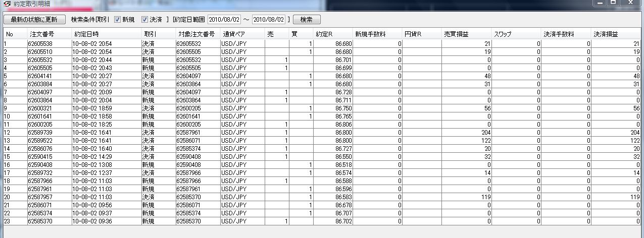Click 売買損益 value 204 in row 12

[485, 132]
